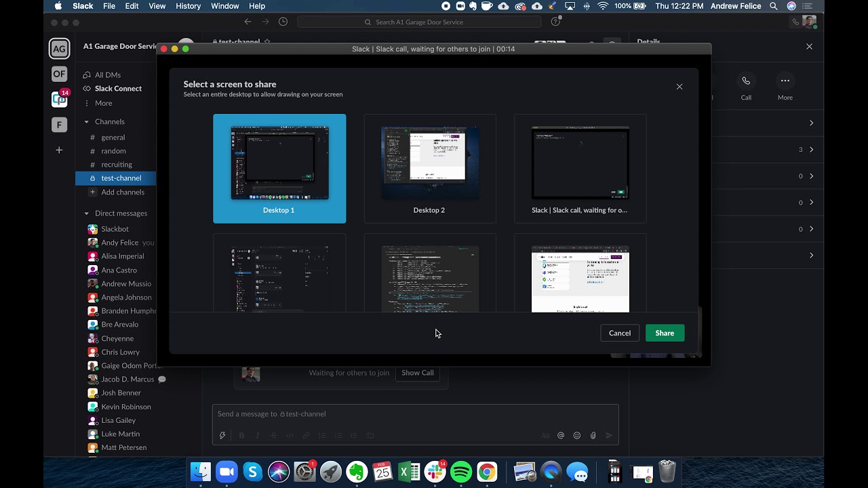The width and height of the screenshot is (868, 488).
Task: Open Alisa Imperial direct message
Action: tap(122, 256)
